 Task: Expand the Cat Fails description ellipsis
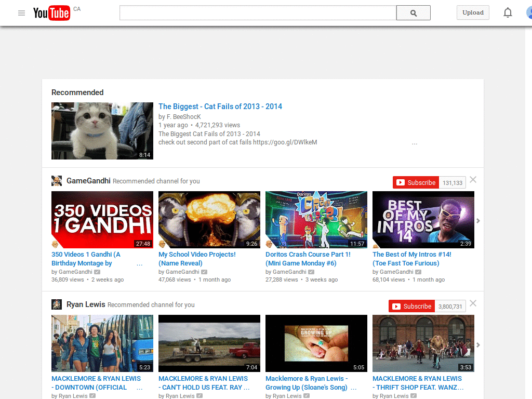pyautogui.click(x=414, y=143)
